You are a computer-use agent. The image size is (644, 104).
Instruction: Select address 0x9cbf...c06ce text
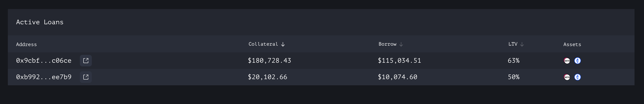tap(44, 60)
